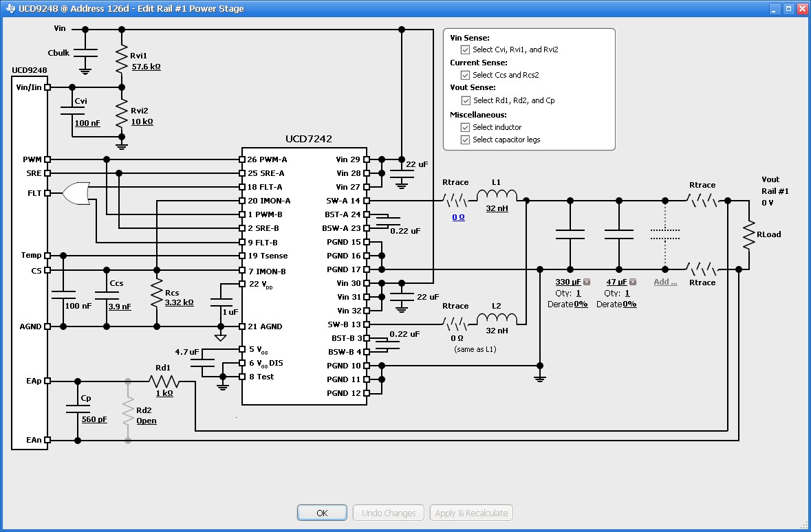The image size is (811, 532).
Task: Click Rtrace symbol before L2
Action: click(x=455, y=324)
